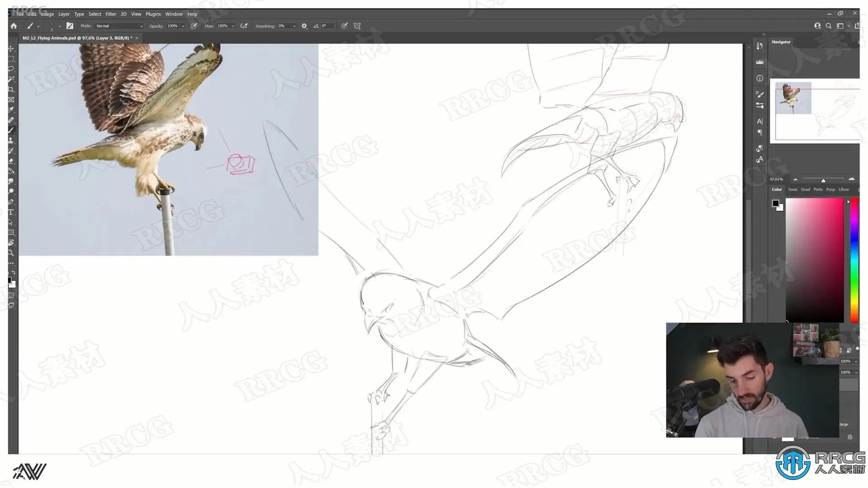The width and height of the screenshot is (868, 488).
Task: Toggle symmetry paint butterfly option
Action: click(357, 26)
